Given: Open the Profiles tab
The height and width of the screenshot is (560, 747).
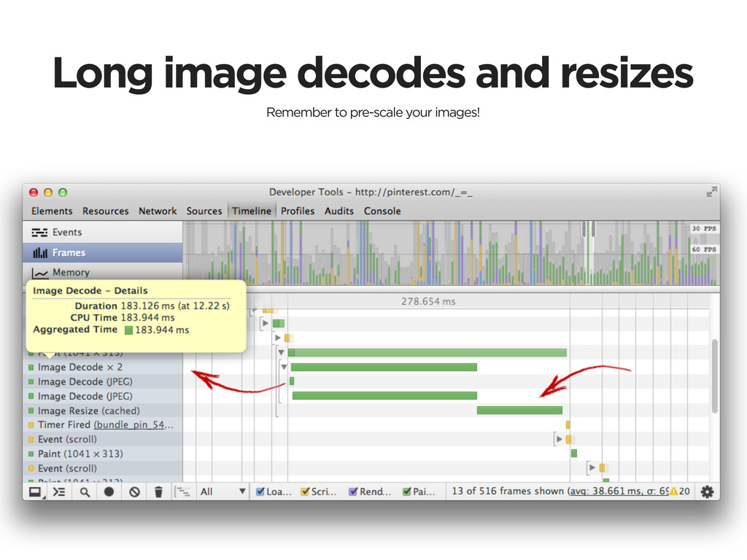Looking at the screenshot, I should [298, 211].
